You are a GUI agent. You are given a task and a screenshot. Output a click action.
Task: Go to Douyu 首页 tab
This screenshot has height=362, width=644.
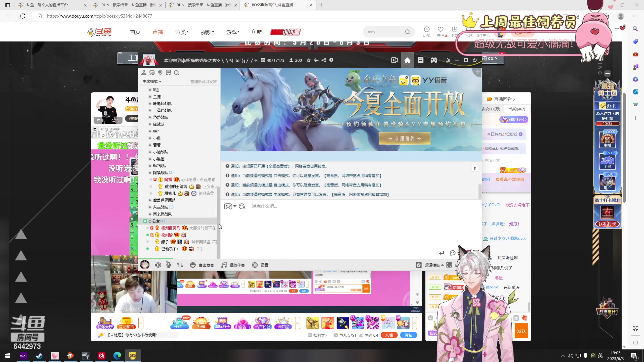[x=135, y=32]
